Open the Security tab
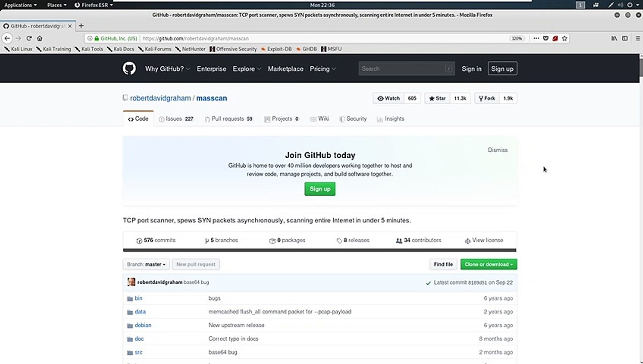643x364 pixels. (353, 119)
